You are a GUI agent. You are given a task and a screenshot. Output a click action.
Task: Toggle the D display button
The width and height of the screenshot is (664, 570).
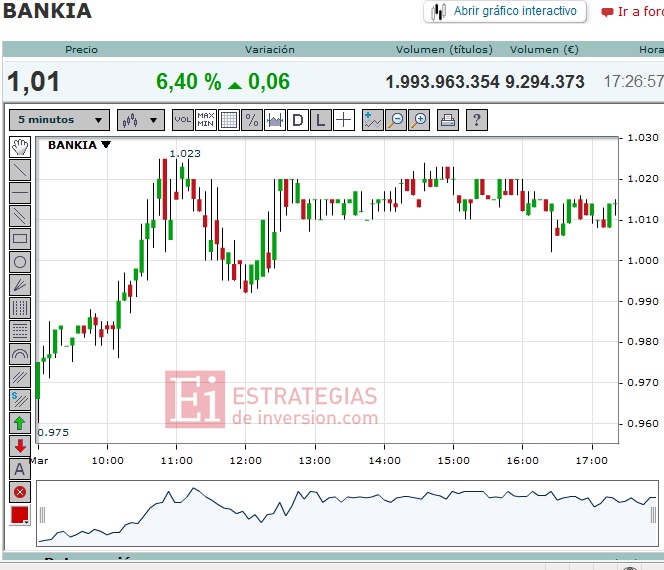pos(298,120)
